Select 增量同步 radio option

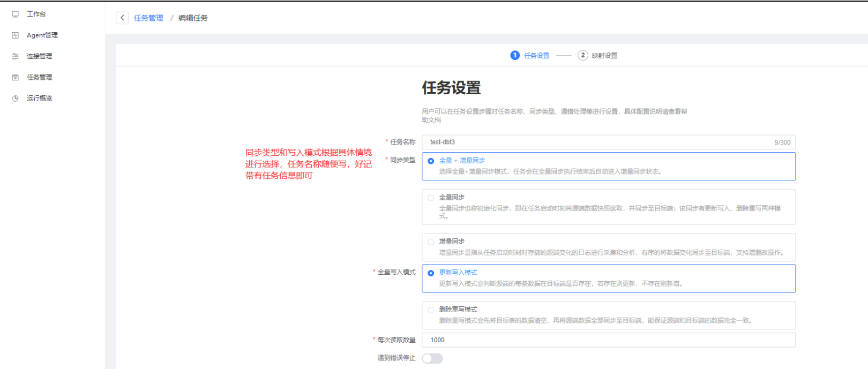[x=431, y=242]
